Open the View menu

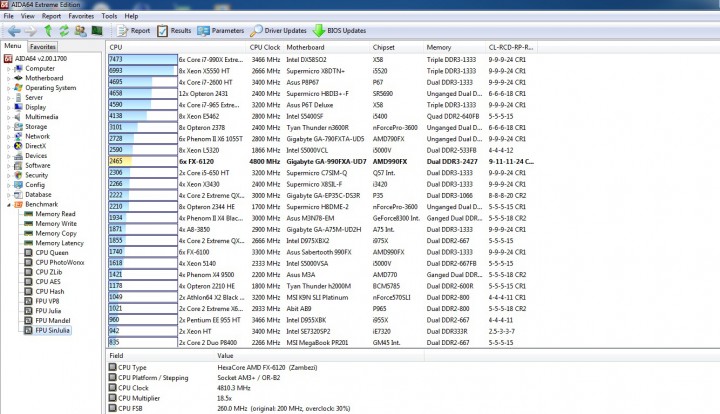tap(28, 16)
